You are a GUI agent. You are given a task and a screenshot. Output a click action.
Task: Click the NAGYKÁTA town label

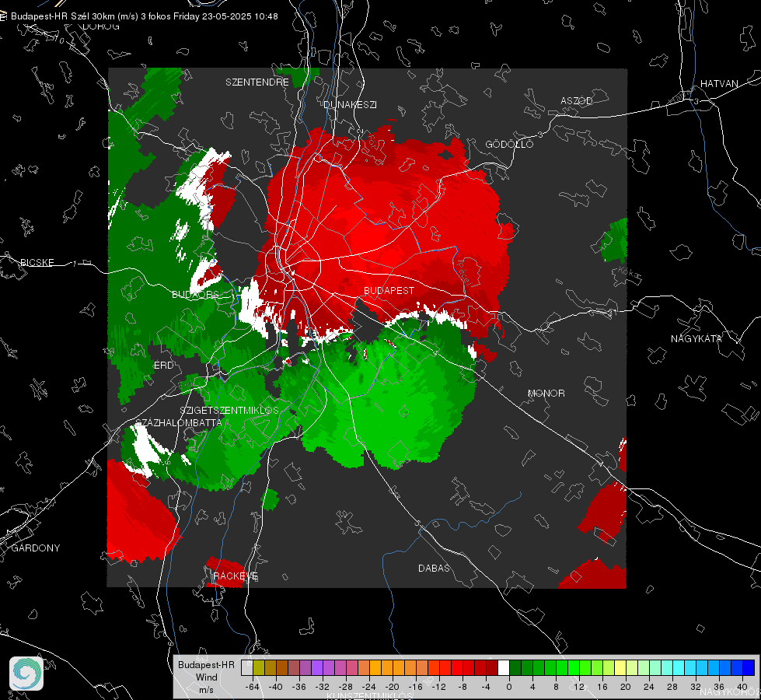[696, 338]
